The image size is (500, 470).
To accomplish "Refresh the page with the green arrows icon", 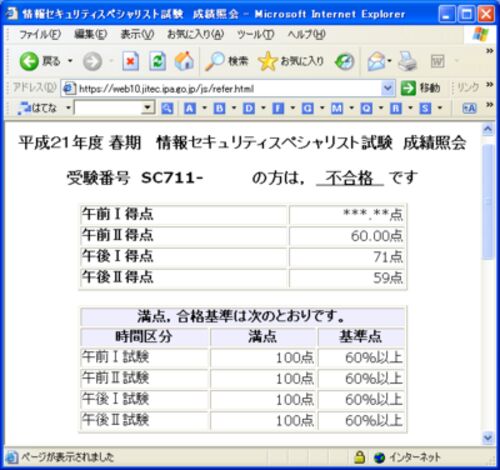I will pyautogui.click(x=157, y=61).
